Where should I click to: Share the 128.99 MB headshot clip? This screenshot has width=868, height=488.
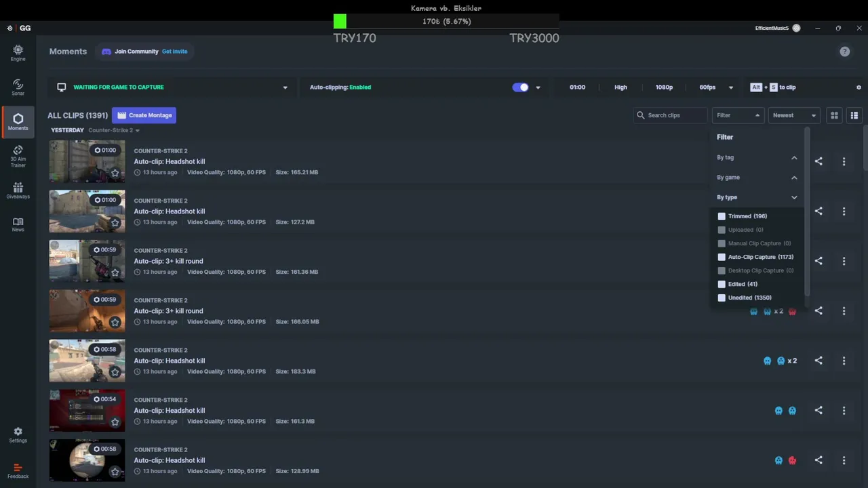pyautogui.click(x=818, y=460)
